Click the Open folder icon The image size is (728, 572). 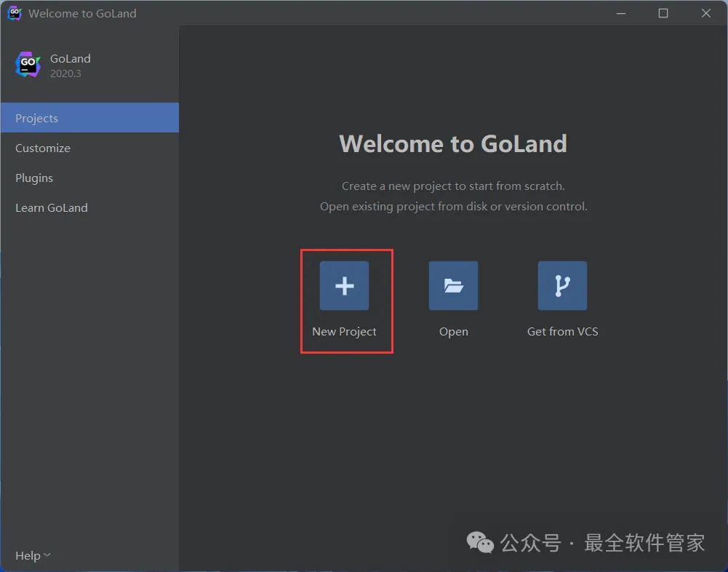coord(453,285)
